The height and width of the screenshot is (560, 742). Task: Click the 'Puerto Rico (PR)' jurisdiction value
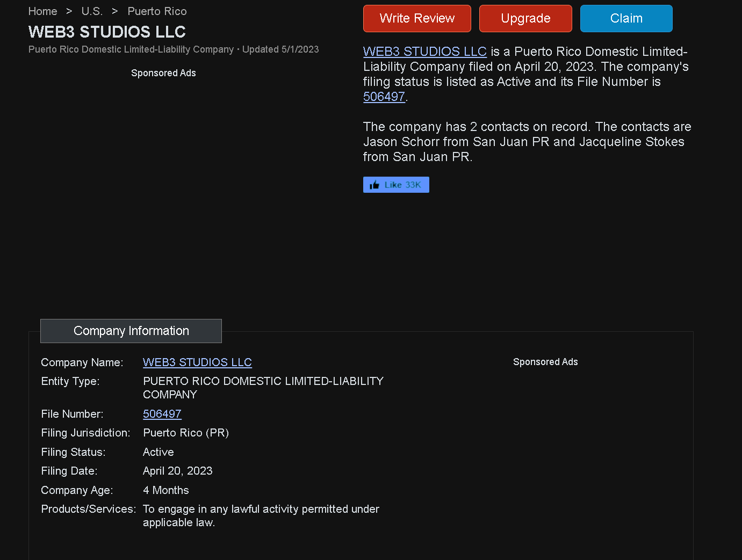click(x=186, y=433)
